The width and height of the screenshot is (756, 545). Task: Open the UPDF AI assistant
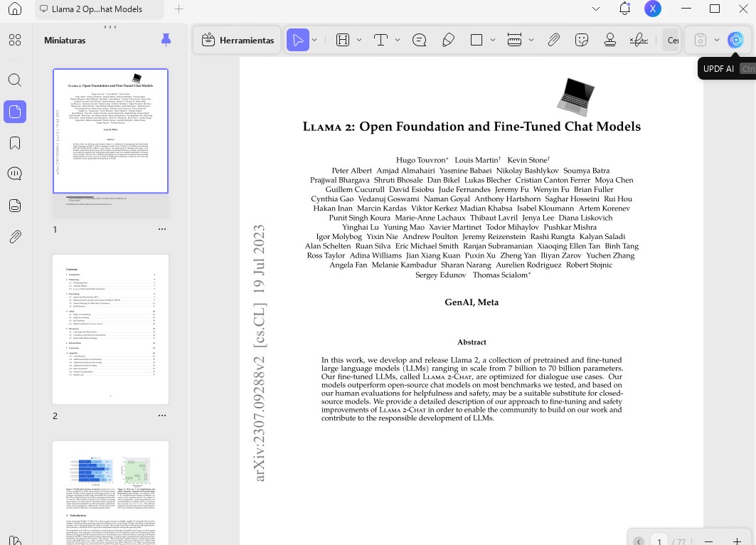pos(735,40)
